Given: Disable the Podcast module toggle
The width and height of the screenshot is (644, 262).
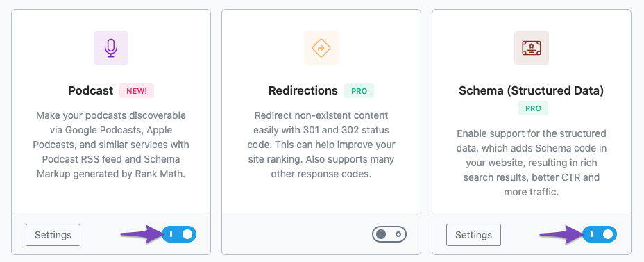Looking at the screenshot, I should coord(179,234).
